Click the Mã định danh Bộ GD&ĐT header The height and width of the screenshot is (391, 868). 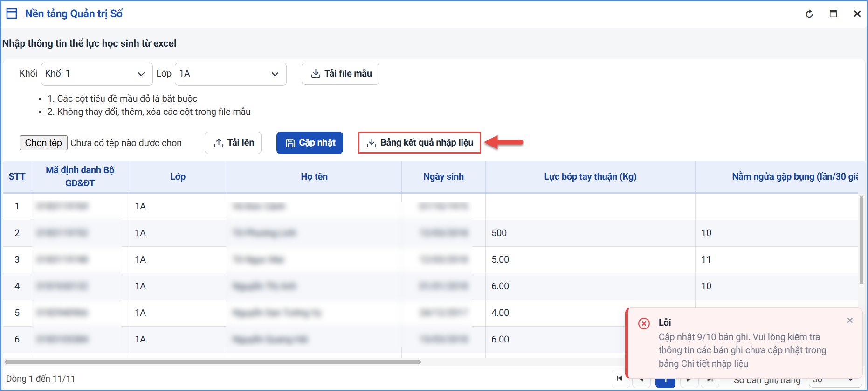click(80, 176)
